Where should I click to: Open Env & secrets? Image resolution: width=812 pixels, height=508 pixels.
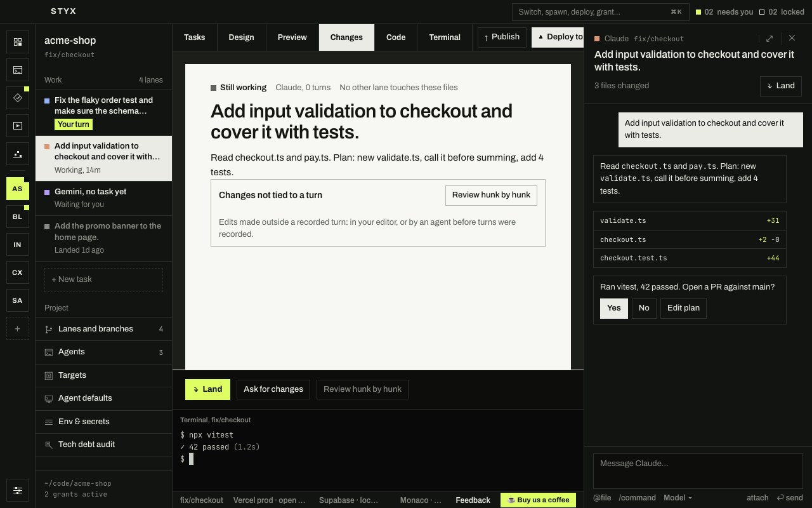103,422
